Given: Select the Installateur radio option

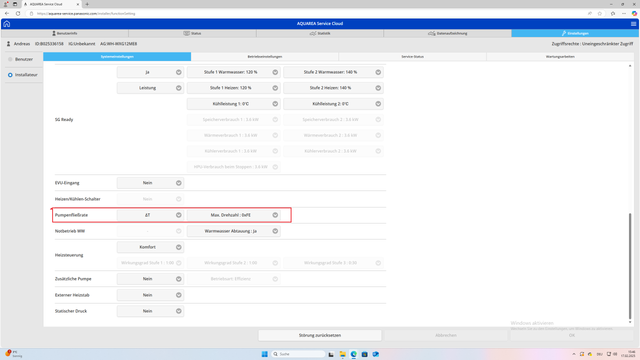Looking at the screenshot, I should coord(10,75).
